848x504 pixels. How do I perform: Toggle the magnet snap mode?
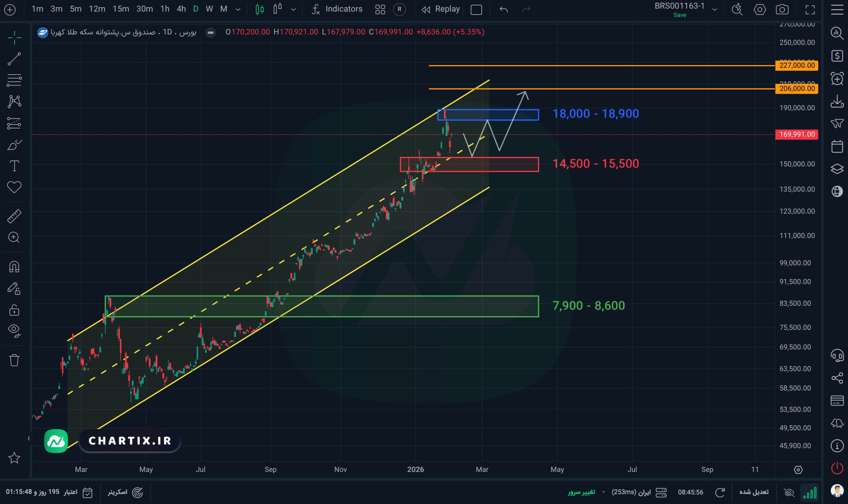coord(14,267)
